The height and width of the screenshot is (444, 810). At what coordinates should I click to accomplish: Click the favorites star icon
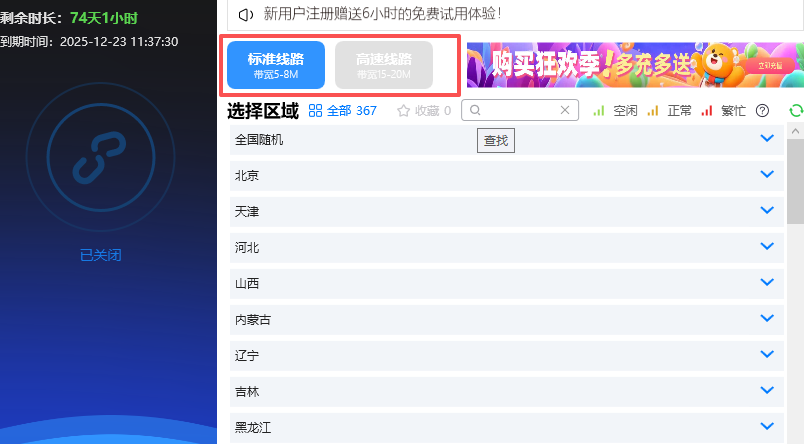(403, 111)
